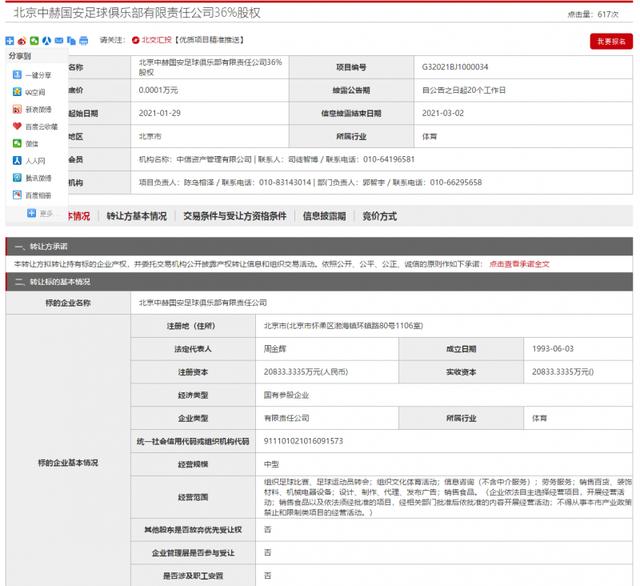Share via green WeChat icon in top toolbar
640x586 pixels.
point(34,40)
